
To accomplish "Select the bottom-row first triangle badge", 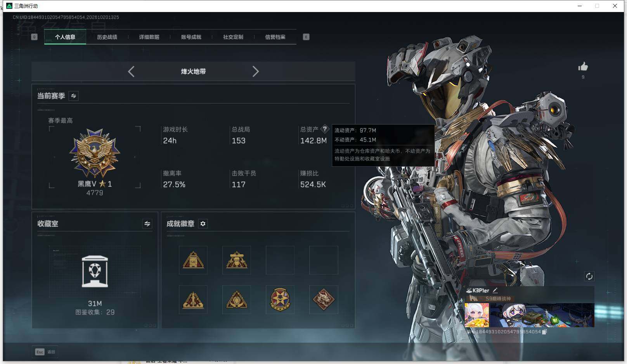I will pyautogui.click(x=193, y=300).
